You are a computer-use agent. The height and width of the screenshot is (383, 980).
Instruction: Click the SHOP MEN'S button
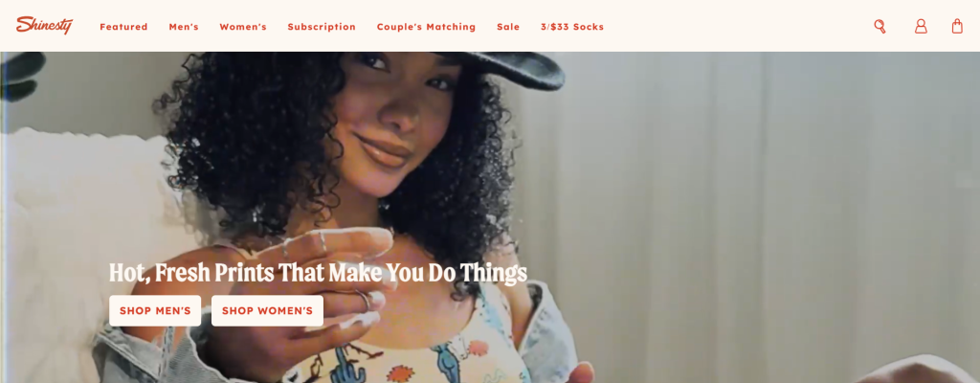(155, 310)
